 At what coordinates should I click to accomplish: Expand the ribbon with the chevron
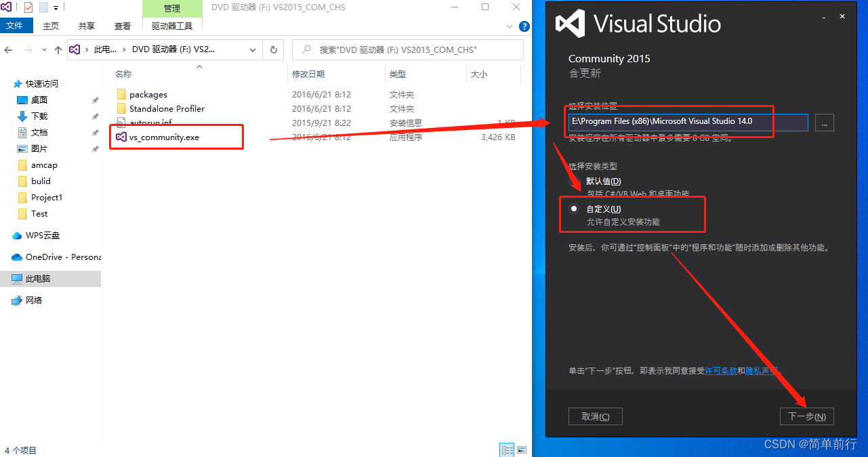(x=510, y=26)
